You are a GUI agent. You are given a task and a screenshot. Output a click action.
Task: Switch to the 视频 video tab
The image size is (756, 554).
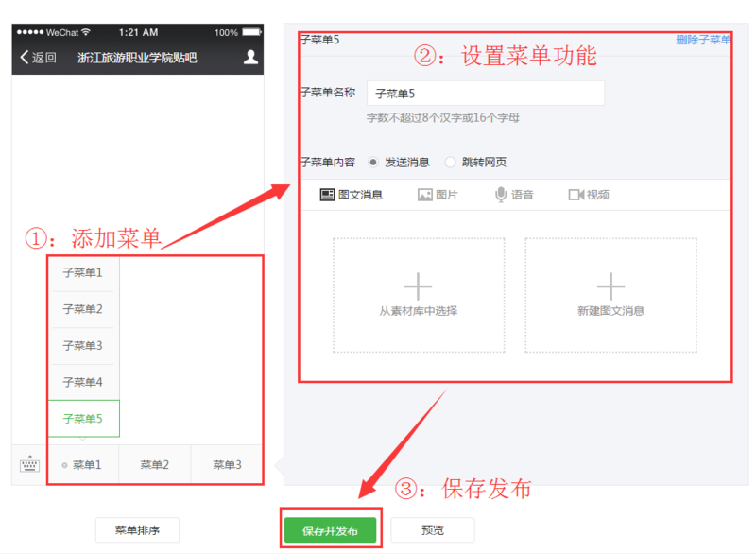pyautogui.click(x=589, y=195)
